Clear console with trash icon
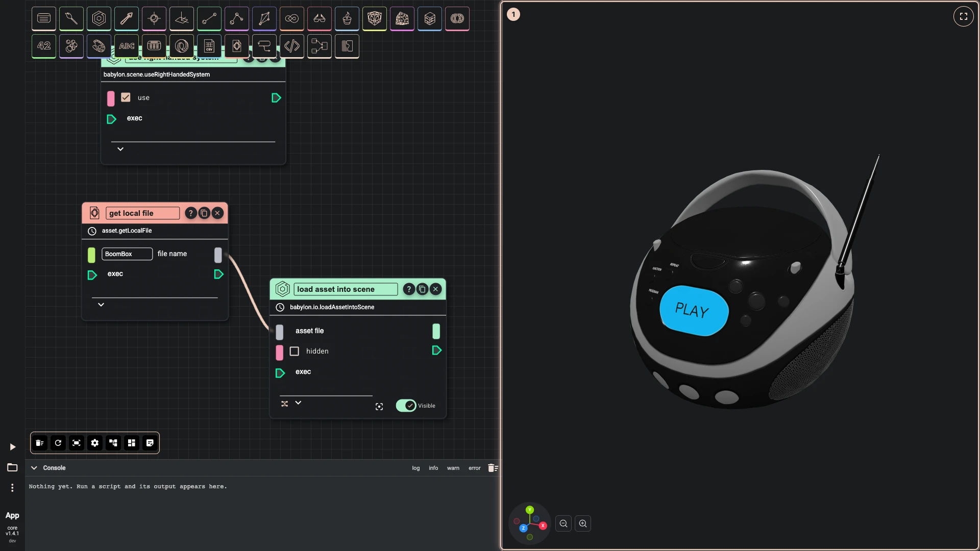Viewport: 980px width, 551px height. 493,468
